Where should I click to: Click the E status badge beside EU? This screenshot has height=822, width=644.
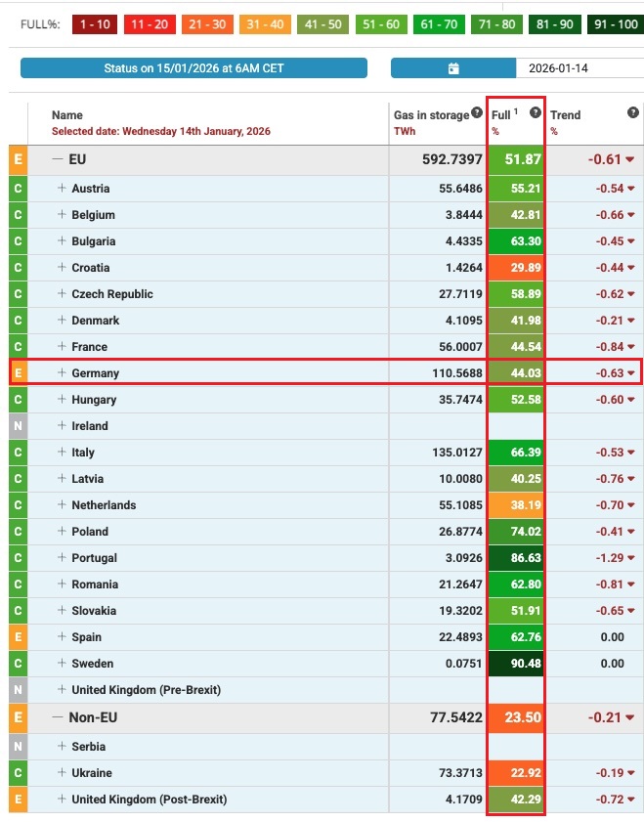point(19,159)
